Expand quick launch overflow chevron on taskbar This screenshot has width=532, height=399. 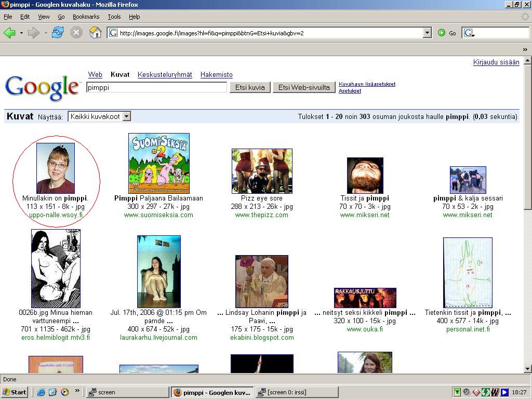click(x=77, y=391)
